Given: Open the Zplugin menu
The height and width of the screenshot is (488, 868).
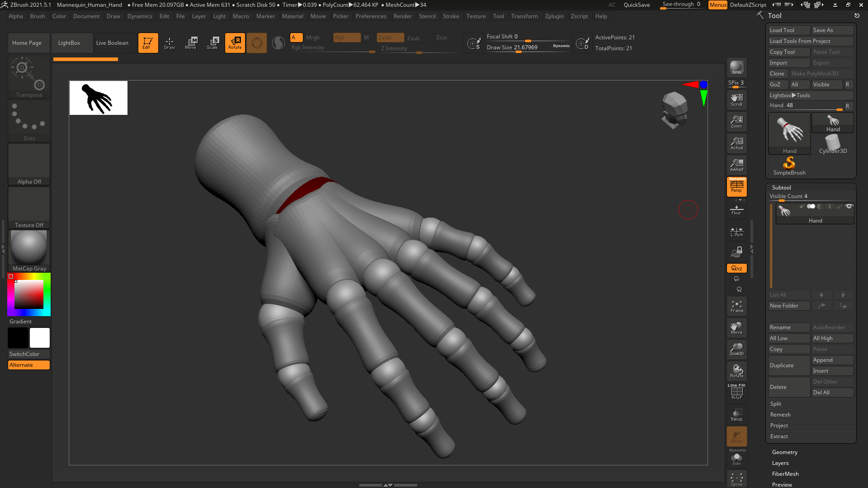Looking at the screenshot, I should 554,16.
